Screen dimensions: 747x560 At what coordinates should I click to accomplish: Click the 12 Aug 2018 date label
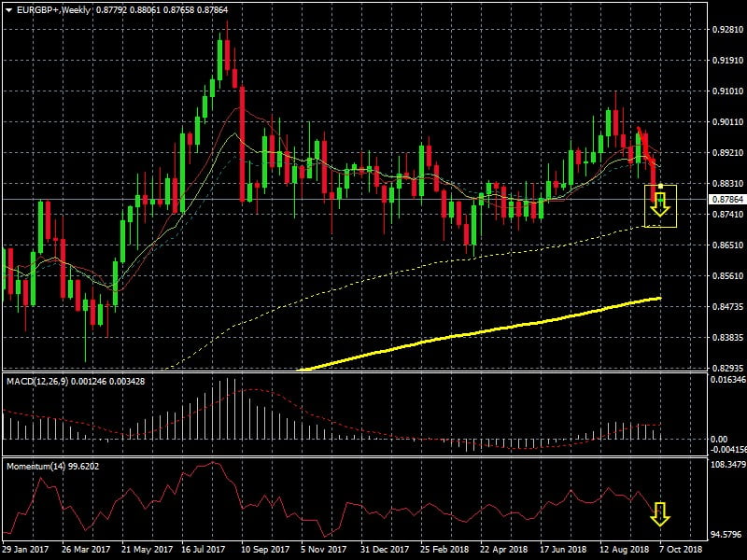(626, 551)
